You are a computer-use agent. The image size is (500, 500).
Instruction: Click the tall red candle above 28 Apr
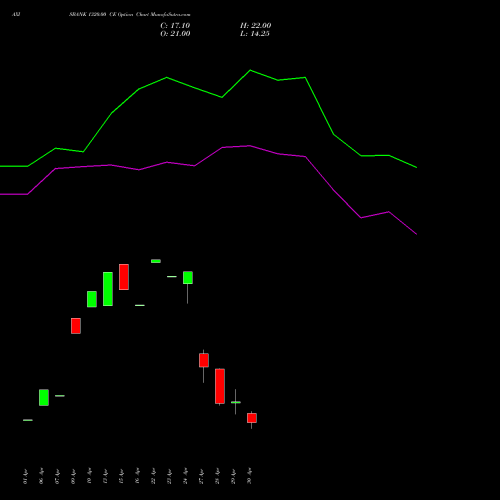220,386
